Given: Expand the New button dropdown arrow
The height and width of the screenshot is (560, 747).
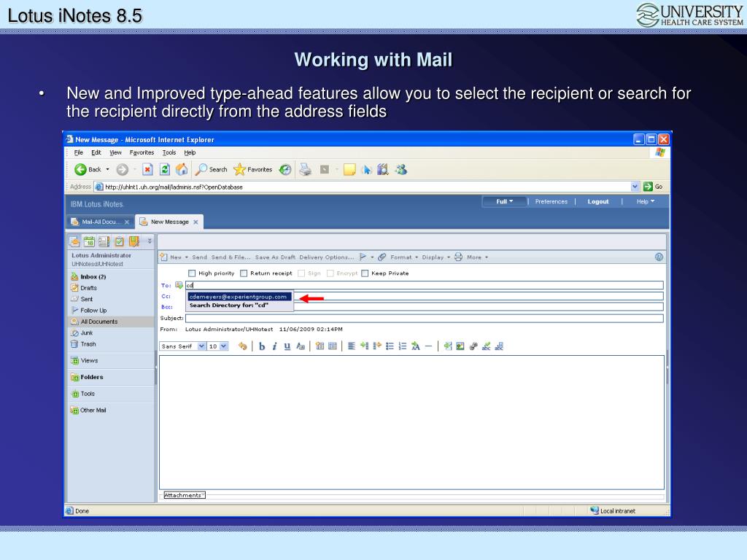Looking at the screenshot, I should tap(187, 257).
